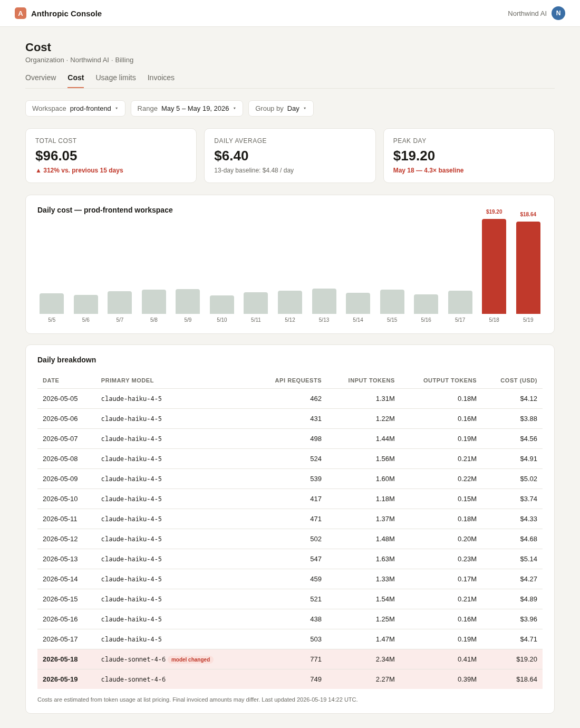Click the 2.34M input tokens value
Screen dimensions: 580x728
tap(385, 659)
